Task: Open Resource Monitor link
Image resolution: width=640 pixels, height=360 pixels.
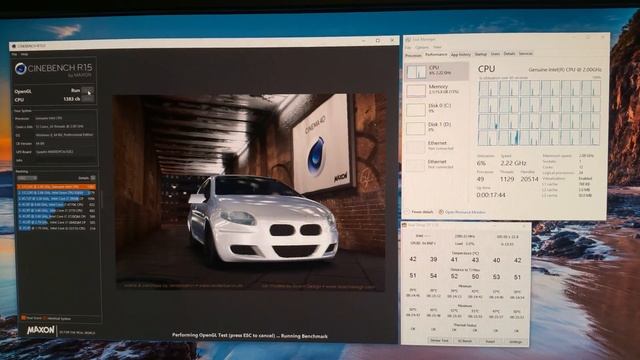Action: (x=465, y=212)
